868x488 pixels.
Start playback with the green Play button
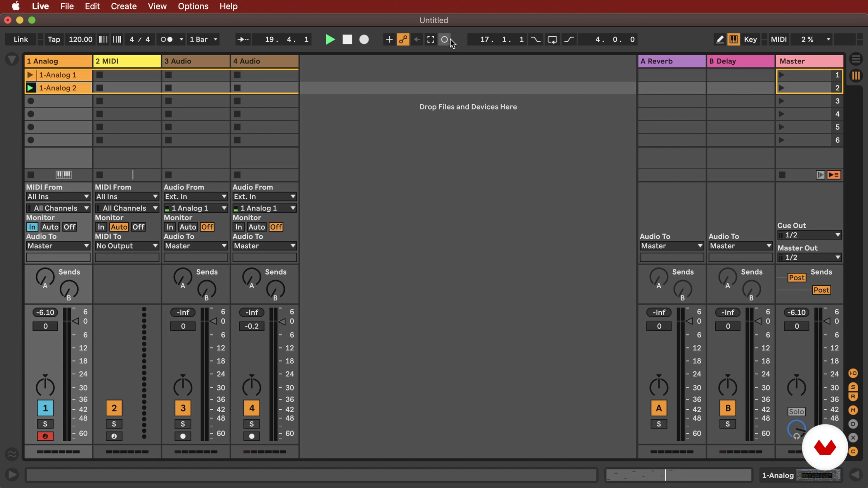[330, 39]
